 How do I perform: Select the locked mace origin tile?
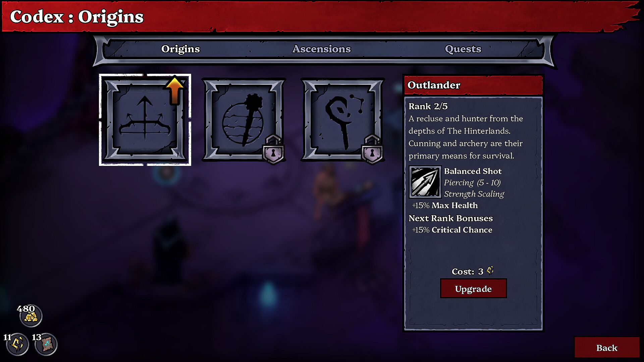click(x=244, y=120)
